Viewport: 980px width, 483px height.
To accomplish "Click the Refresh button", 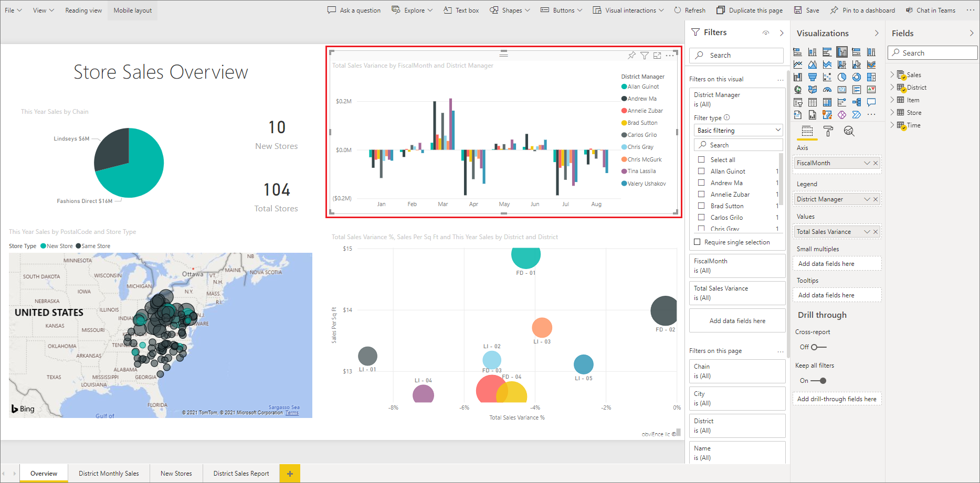I will (x=690, y=10).
